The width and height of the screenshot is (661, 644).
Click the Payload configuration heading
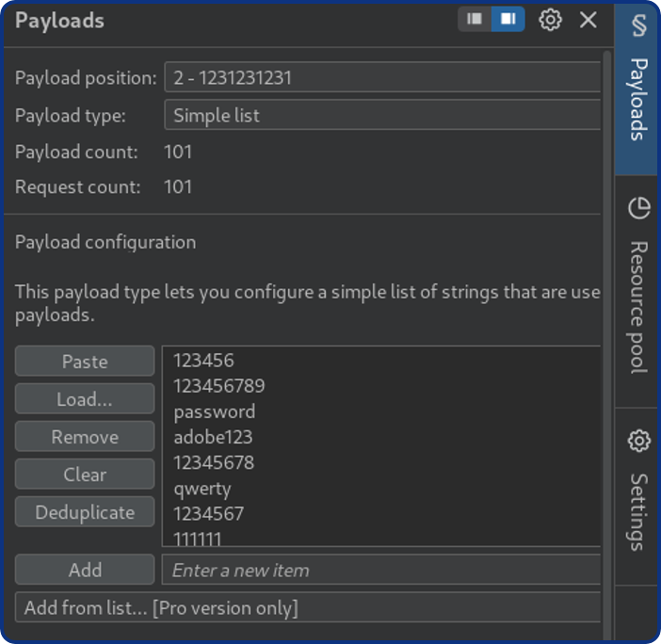[105, 242]
